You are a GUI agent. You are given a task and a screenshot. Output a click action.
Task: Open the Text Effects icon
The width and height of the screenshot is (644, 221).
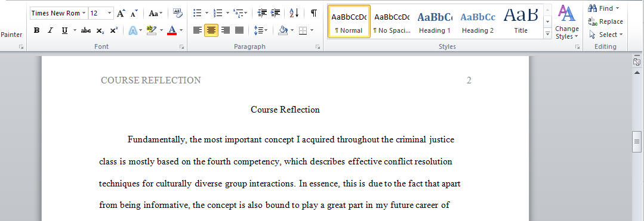click(x=133, y=30)
